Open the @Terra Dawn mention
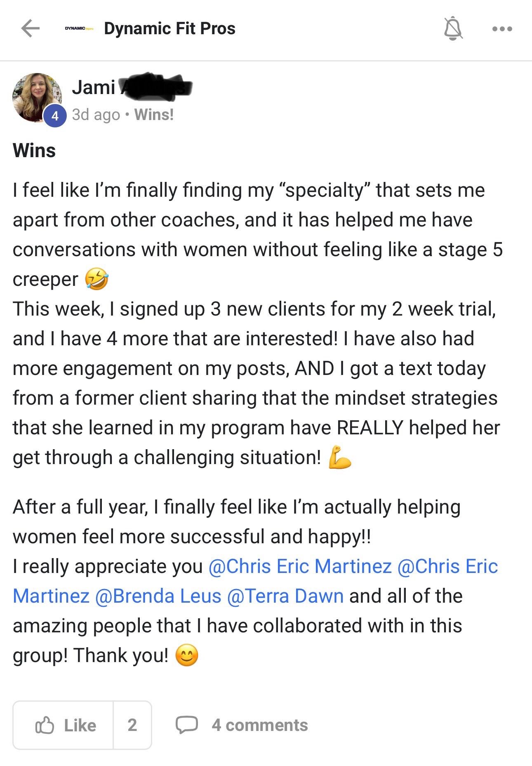This screenshot has height=766, width=532. (x=285, y=596)
